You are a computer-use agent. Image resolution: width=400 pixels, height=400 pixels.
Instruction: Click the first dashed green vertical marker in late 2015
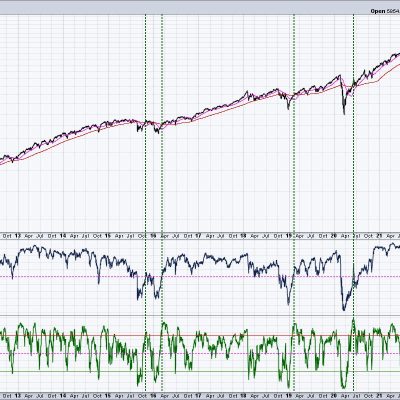click(146, 207)
